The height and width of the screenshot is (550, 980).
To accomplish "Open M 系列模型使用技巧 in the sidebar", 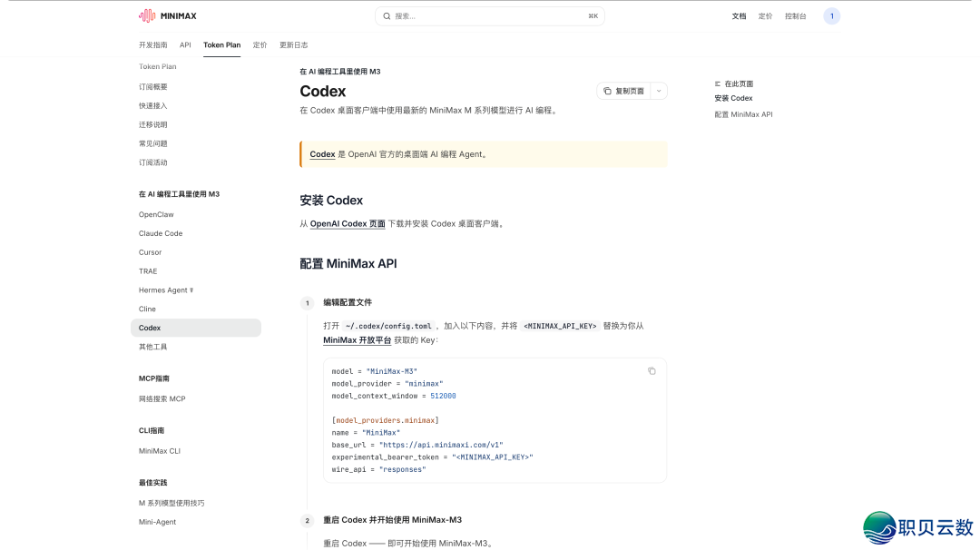I will point(171,503).
